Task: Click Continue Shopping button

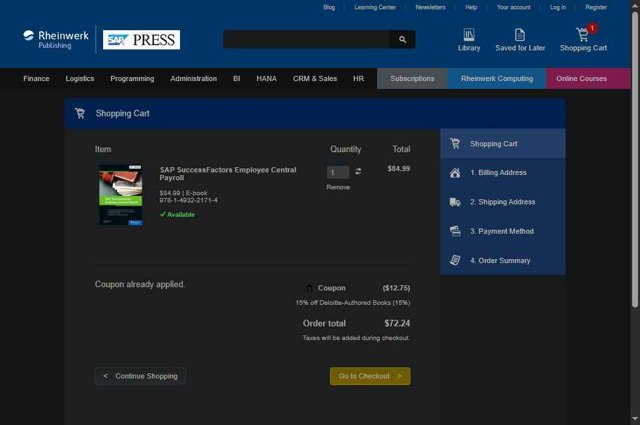Action: 140,376
